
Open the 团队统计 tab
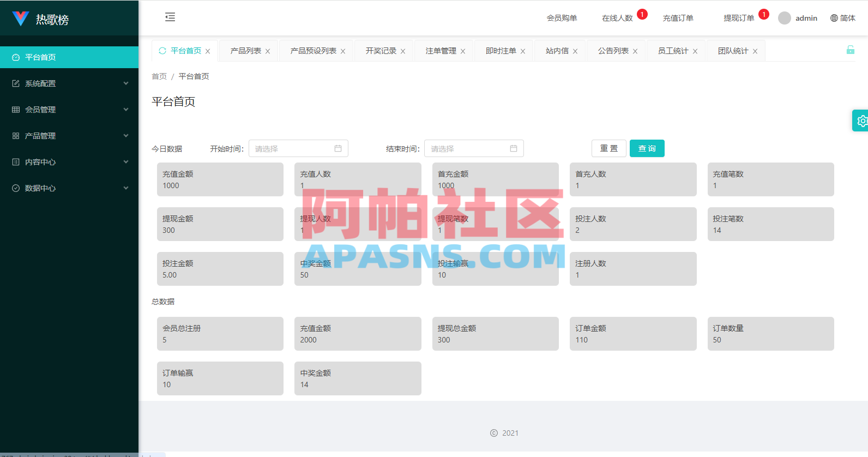(x=733, y=51)
